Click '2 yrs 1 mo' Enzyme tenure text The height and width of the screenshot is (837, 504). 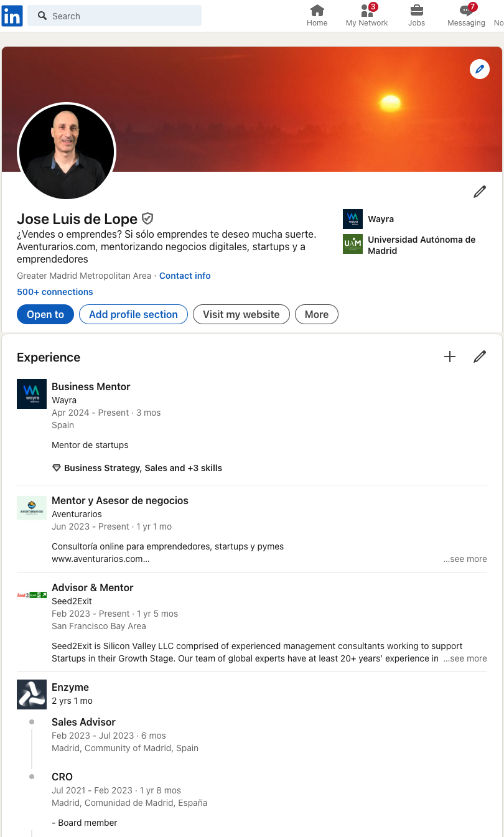click(72, 701)
